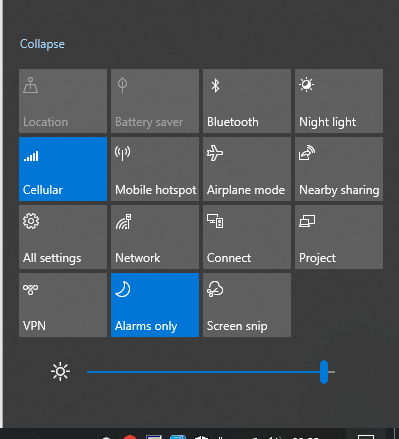The height and width of the screenshot is (439, 399).
Task: Enable Mobile hotspot
Action: click(155, 169)
